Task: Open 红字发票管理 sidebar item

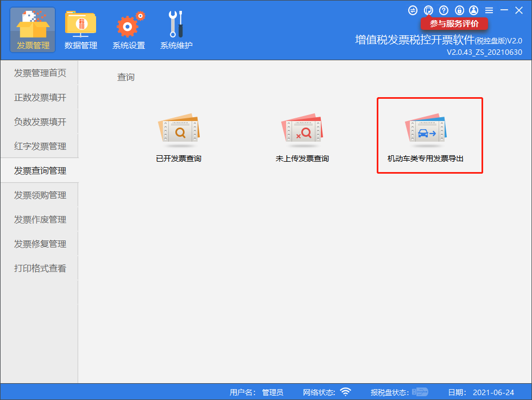Action: click(40, 147)
